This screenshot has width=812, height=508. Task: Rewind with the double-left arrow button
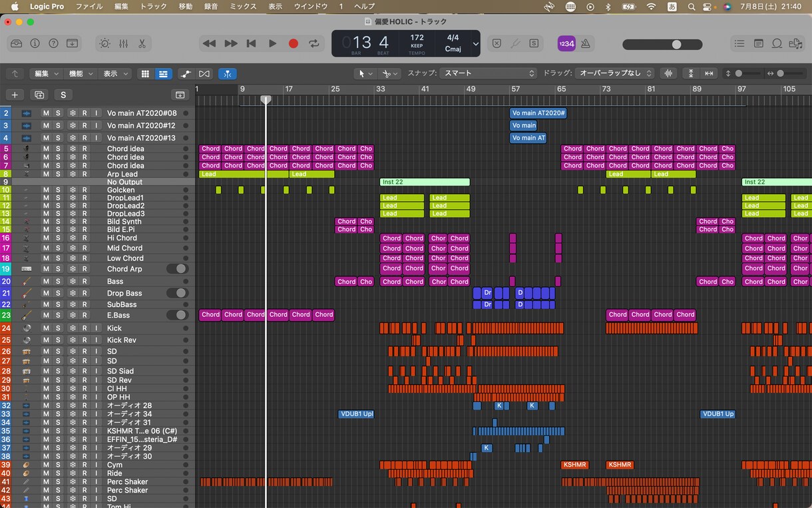209,43
